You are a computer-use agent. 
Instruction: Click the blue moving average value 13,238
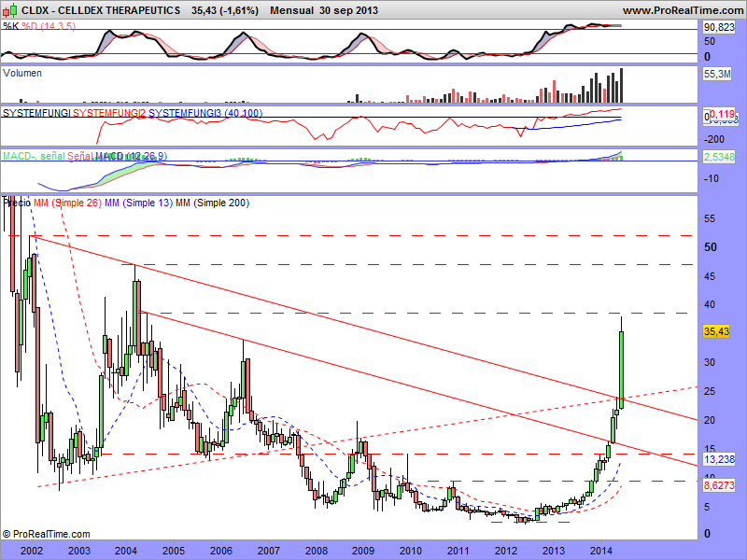(719, 459)
